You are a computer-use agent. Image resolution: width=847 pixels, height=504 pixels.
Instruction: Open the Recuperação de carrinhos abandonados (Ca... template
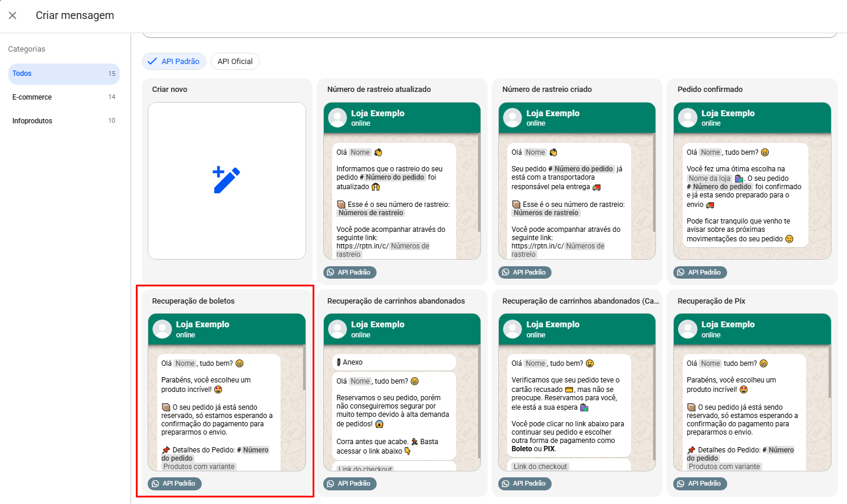(x=577, y=393)
